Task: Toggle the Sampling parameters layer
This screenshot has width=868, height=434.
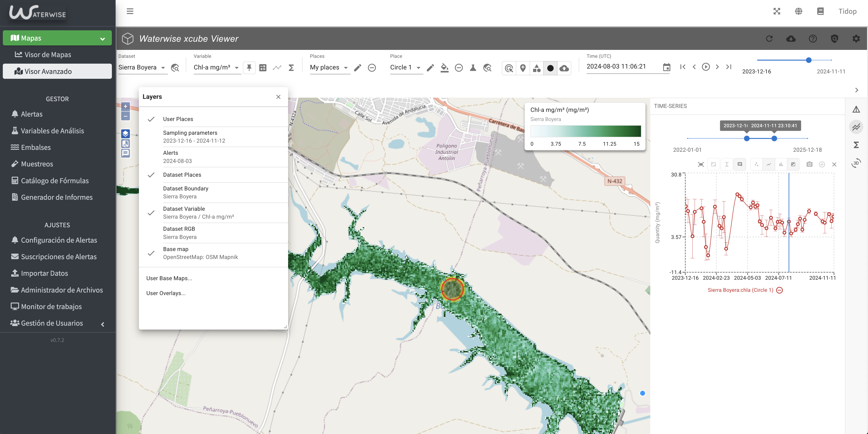Action: coord(214,137)
